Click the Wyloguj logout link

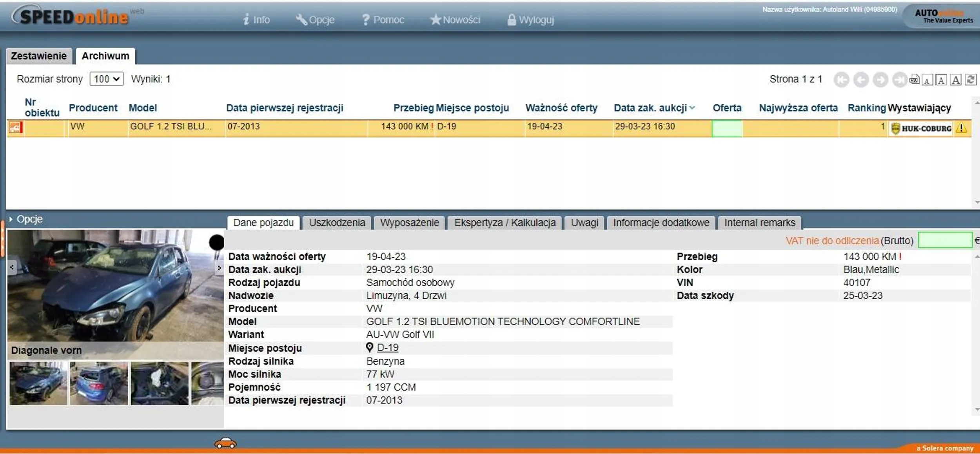pos(531,20)
